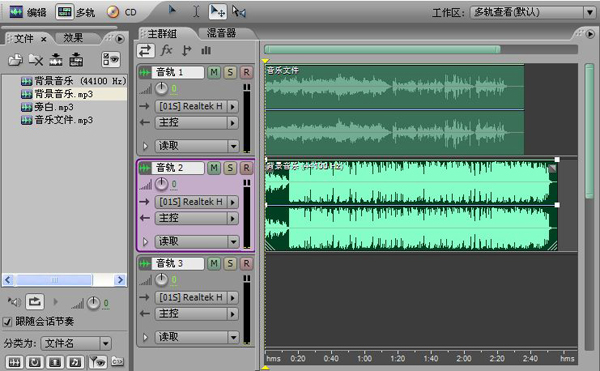Switch to Multitrack view (多轨)

tap(75, 12)
